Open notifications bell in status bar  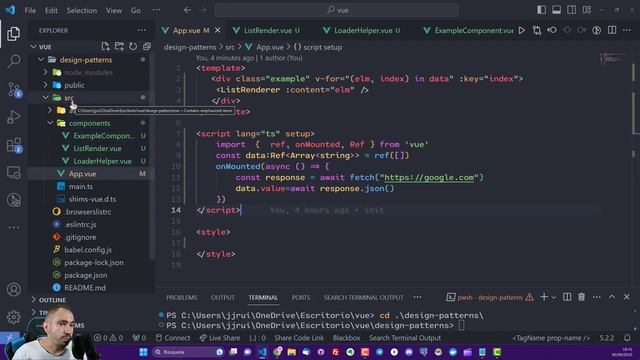(627, 338)
